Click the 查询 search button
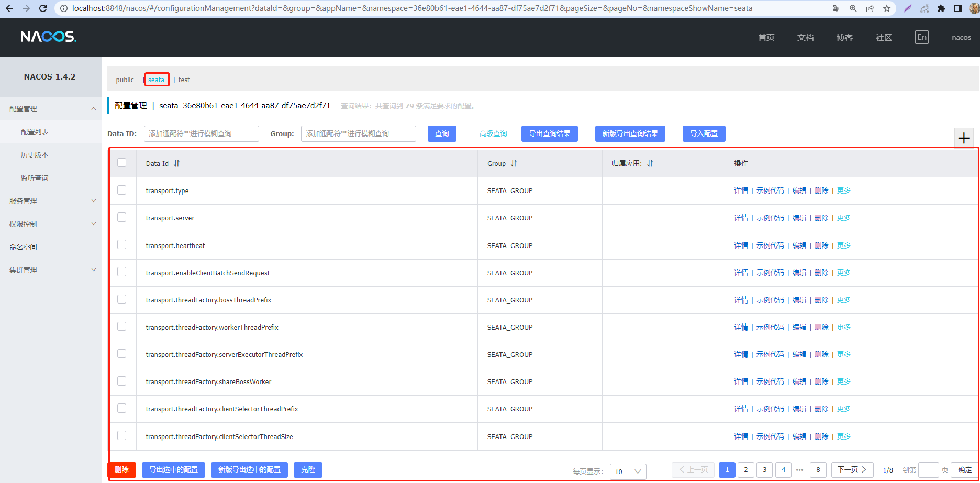This screenshot has height=483, width=980. click(x=442, y=133)
